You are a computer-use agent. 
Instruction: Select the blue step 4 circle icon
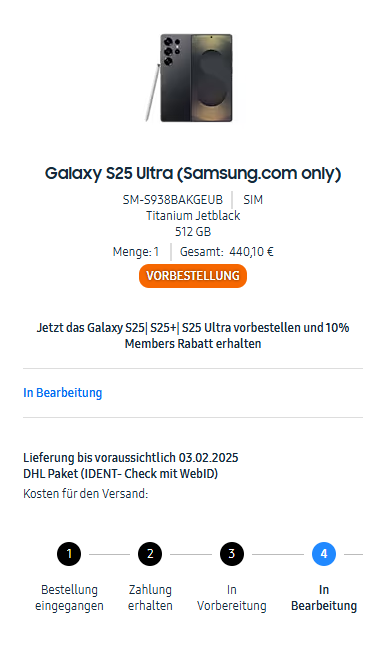coord(324,554)
